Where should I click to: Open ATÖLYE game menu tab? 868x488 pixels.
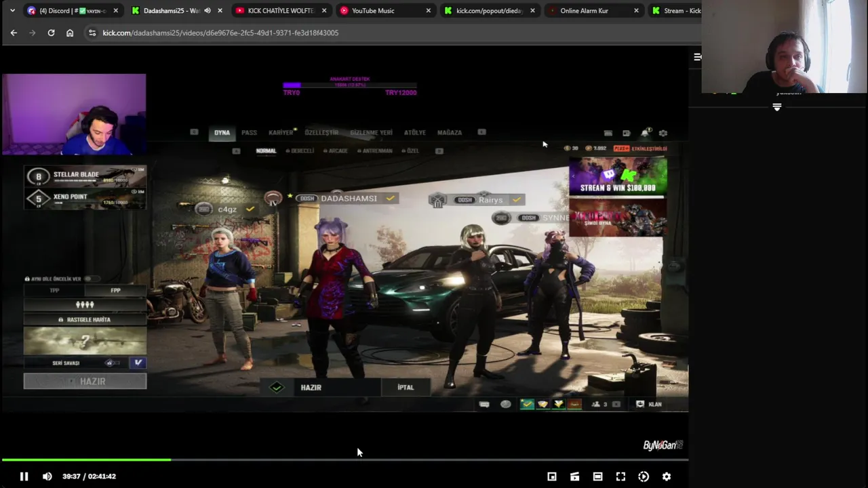point(415,133)
